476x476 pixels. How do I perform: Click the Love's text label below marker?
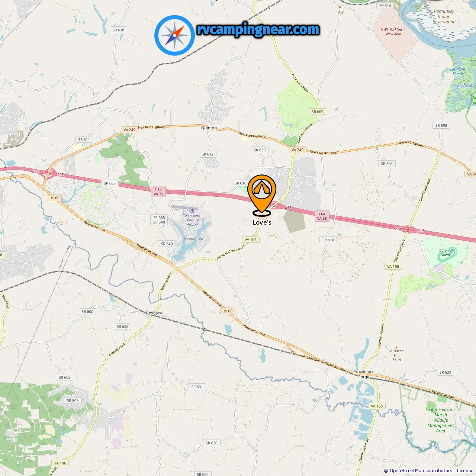coord(262,222)
